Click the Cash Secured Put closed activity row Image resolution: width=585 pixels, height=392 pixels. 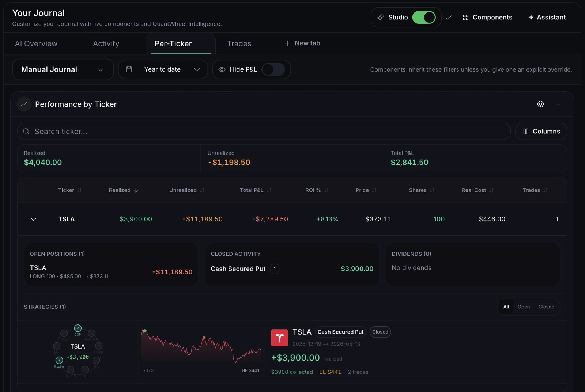(x=292, y=269)
